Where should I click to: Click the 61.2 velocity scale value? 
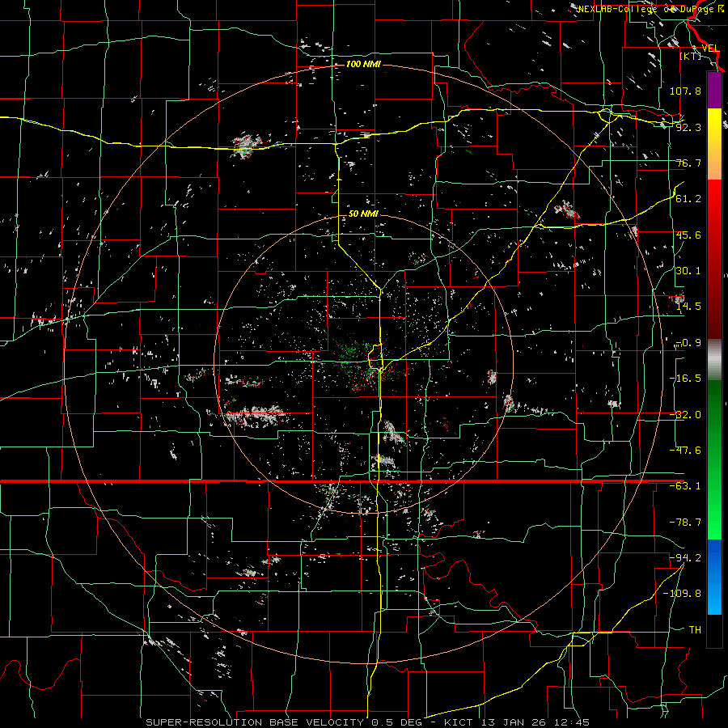(x=688, y=199)
